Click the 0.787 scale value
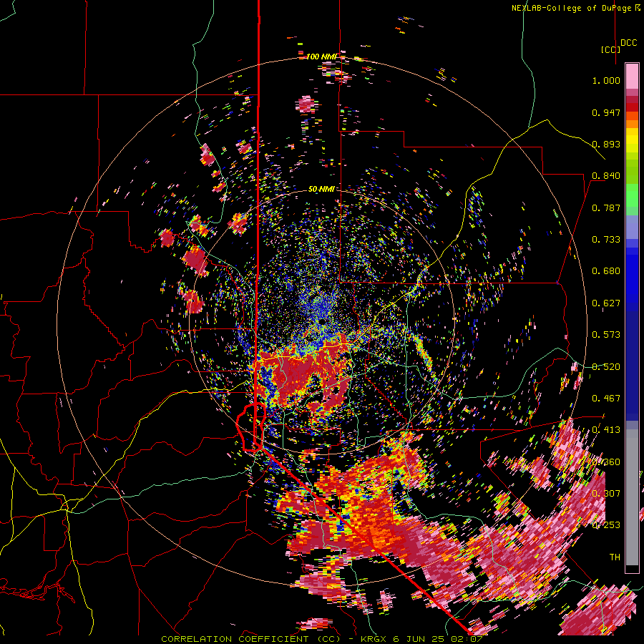 pyautogui.click(x=606, y=208)
